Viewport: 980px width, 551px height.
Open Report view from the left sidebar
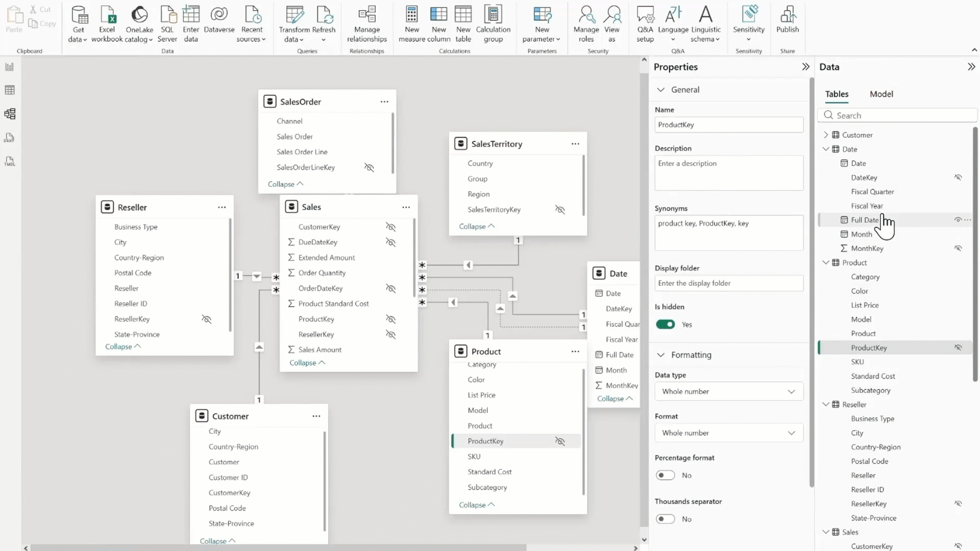(x=9, y=66)
